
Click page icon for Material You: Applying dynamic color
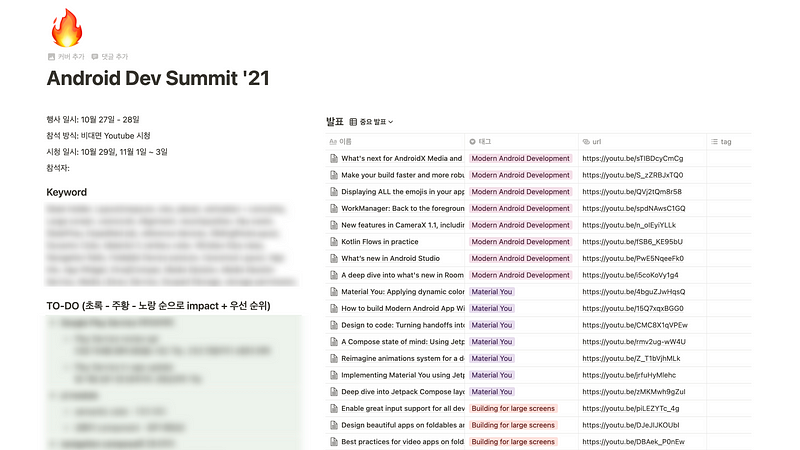click(334, 292)
